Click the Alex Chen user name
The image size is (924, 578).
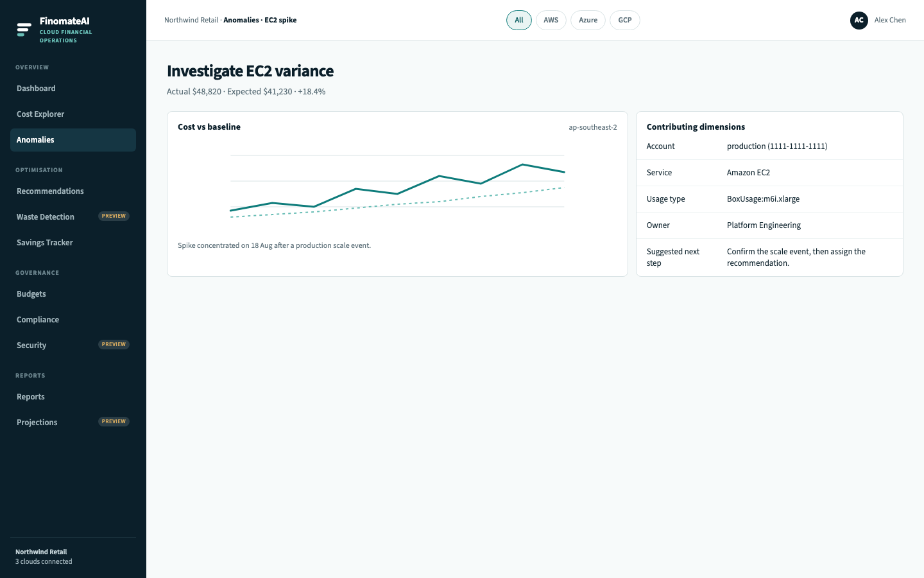[x=890, y=21]
